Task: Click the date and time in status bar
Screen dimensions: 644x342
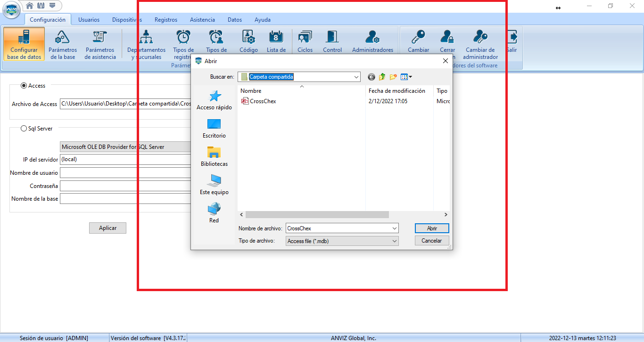Action: 582,338
